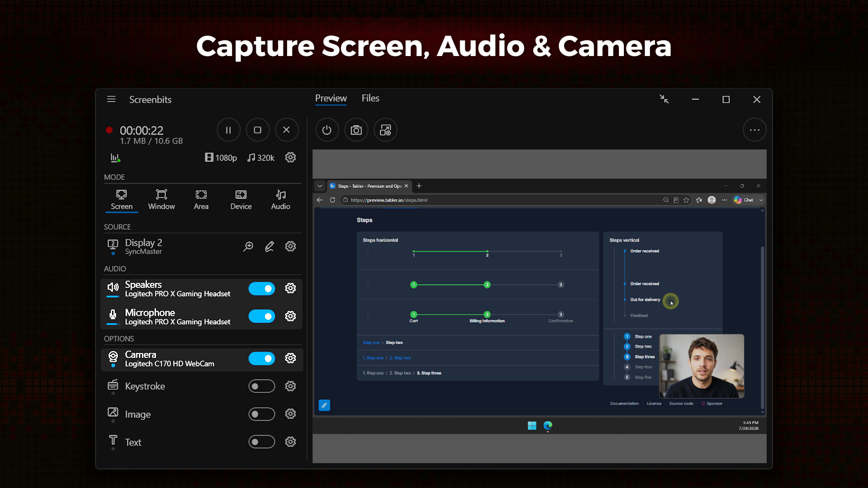
Task: Open the Screenbits hamburger menu
Action: pos(111,99)
